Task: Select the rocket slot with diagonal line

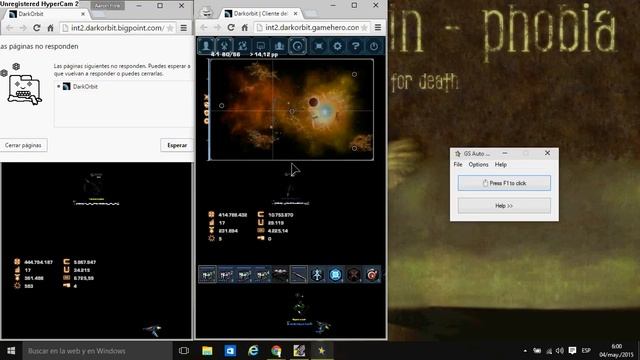Action: 299,275
